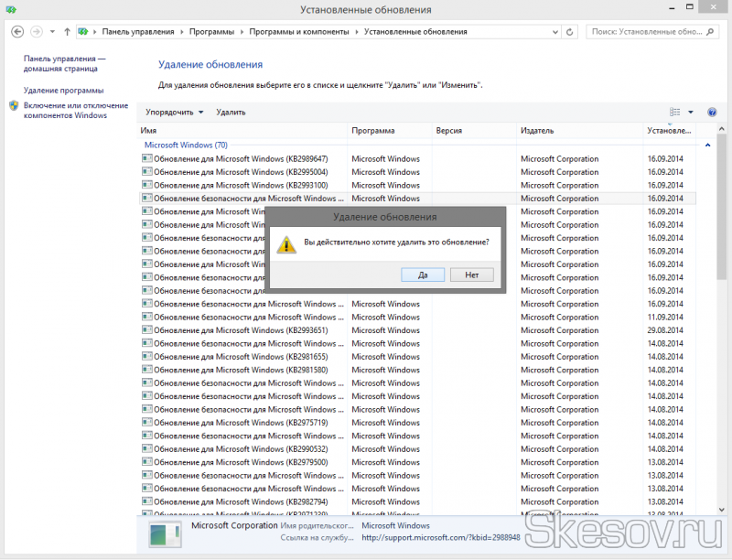Click the shield icon beside Включение или отключение компонентов

pos(14,105)
